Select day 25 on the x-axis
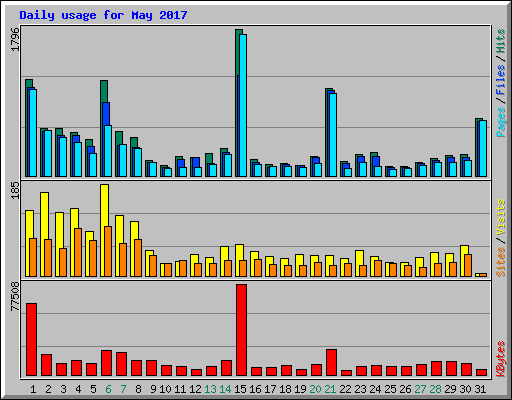512x400 pixels. click(390, 389)
